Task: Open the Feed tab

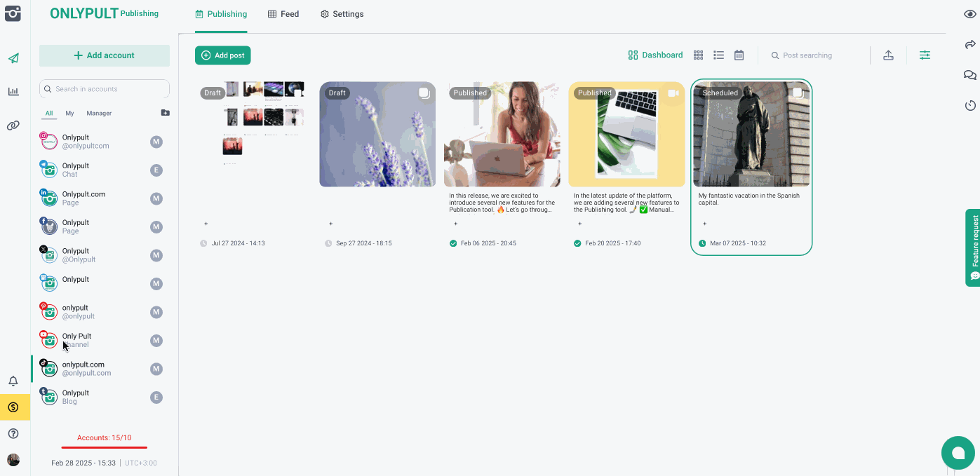Action: (x=283, y=14)
